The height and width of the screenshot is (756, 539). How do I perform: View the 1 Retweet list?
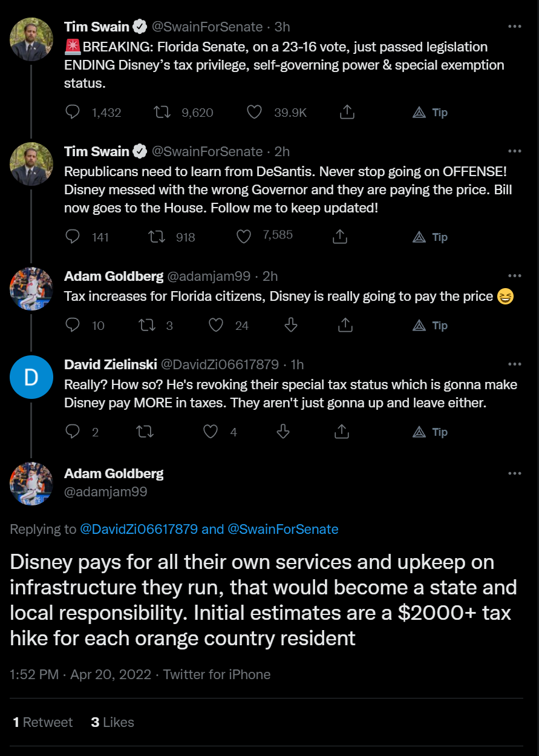coord(42,722)
